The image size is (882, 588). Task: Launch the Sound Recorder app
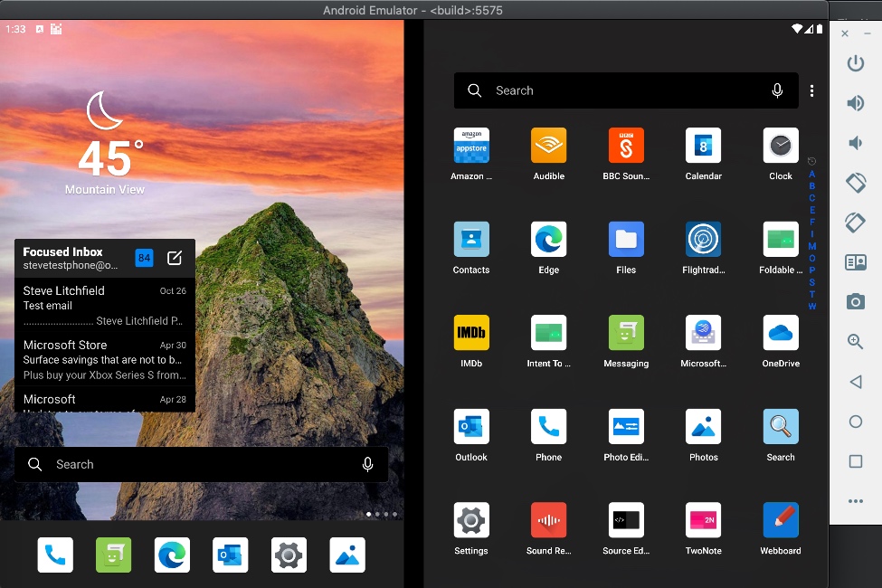coord(548,520)
